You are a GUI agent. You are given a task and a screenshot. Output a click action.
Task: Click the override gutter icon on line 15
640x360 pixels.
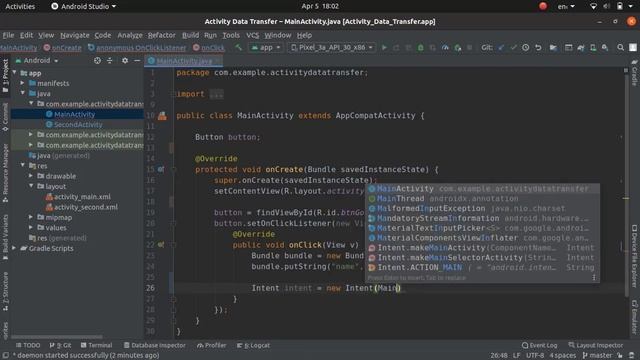[x=161, y=169]
